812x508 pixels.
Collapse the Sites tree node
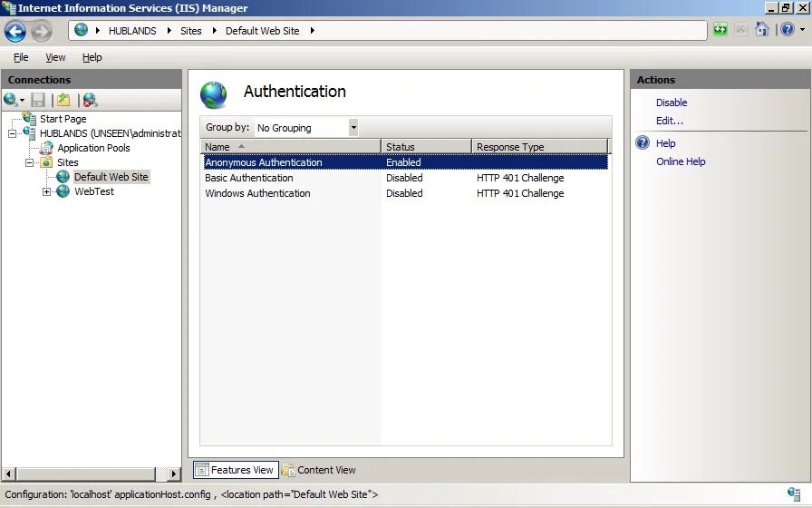pyautogui.click(x=30, y=162)
